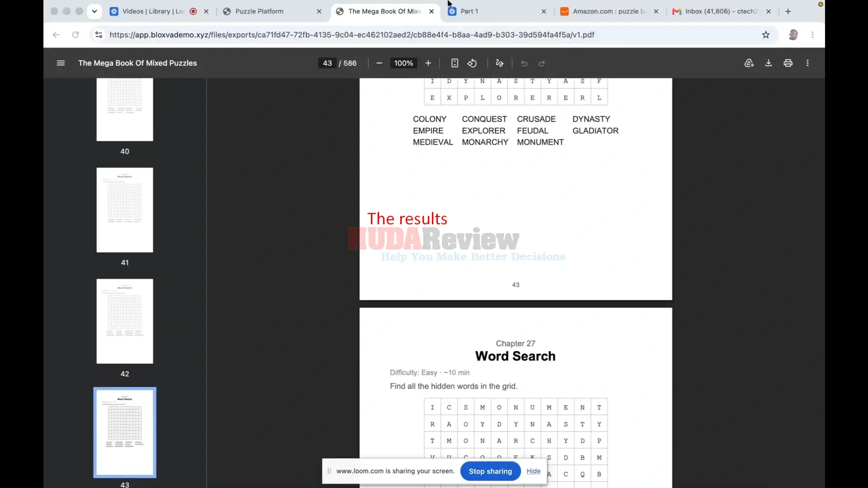This screenshot has height=488, width=868.
Task: Switch to the Gmail Inbox tab
Action: point(721,11)
